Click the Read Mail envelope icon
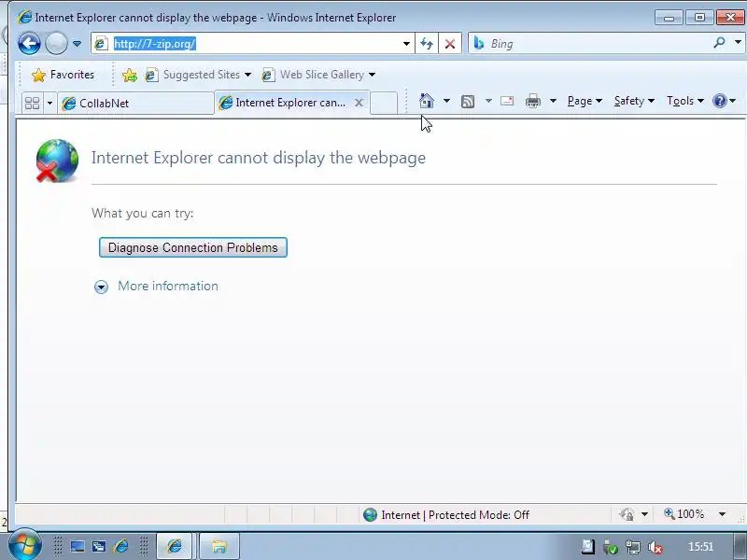The width and height of the screenshot is (747, 560). 507,101
